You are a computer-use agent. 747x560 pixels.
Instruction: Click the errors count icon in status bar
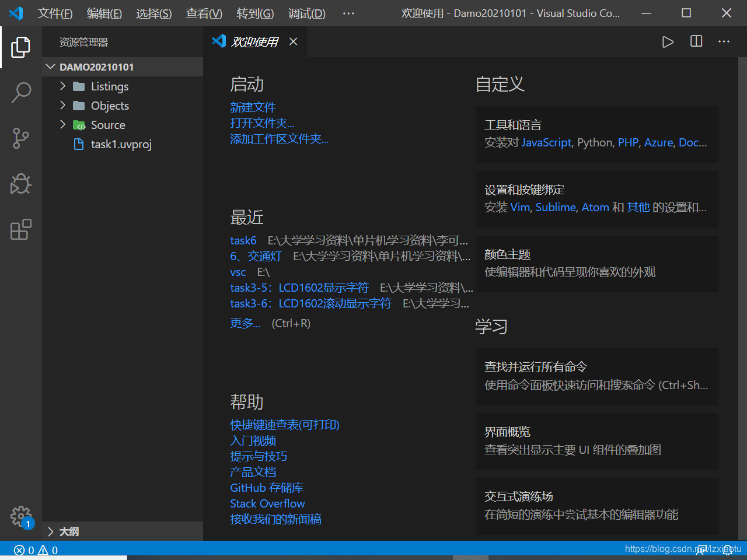(19, 550)
